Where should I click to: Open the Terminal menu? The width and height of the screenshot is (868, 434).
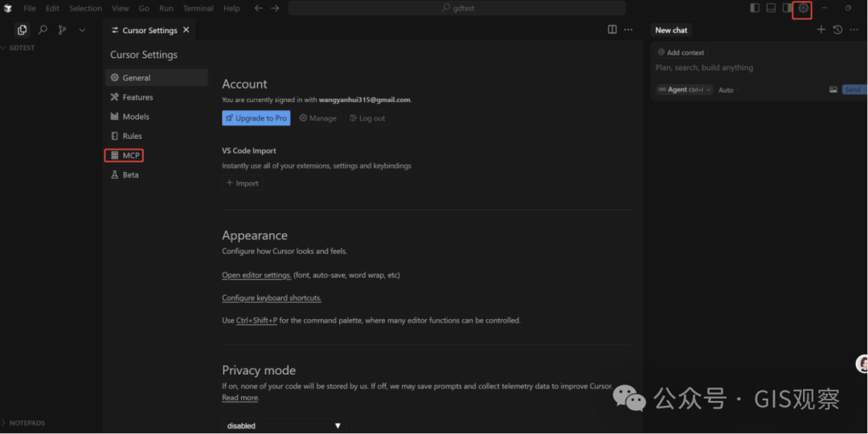tap(199, 8)
